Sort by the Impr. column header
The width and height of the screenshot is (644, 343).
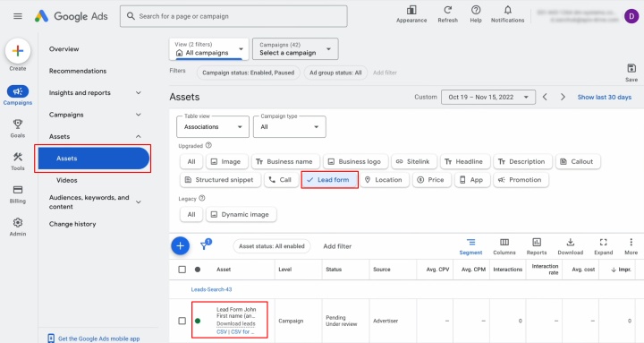pyautogui.click(x=621, y=270)
